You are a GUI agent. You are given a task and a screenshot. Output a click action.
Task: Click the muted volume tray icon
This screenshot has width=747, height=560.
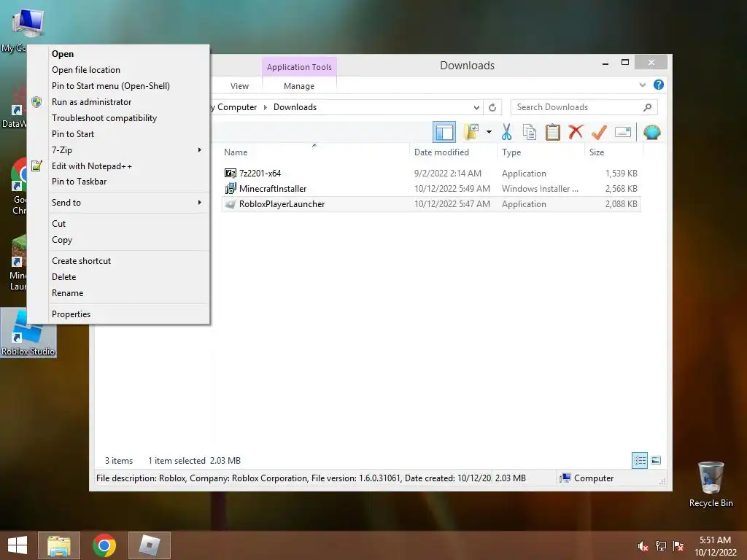tap(643, 546)
